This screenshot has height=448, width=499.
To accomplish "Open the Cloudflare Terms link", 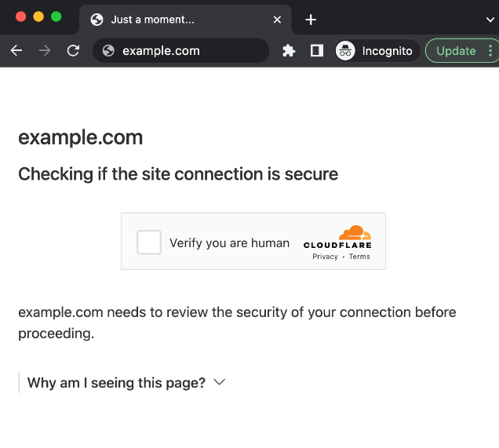I will pos(359,257).
